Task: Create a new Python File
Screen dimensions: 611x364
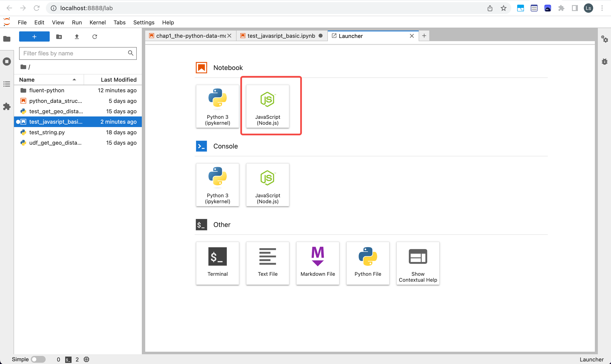Action: coord(368,263)
